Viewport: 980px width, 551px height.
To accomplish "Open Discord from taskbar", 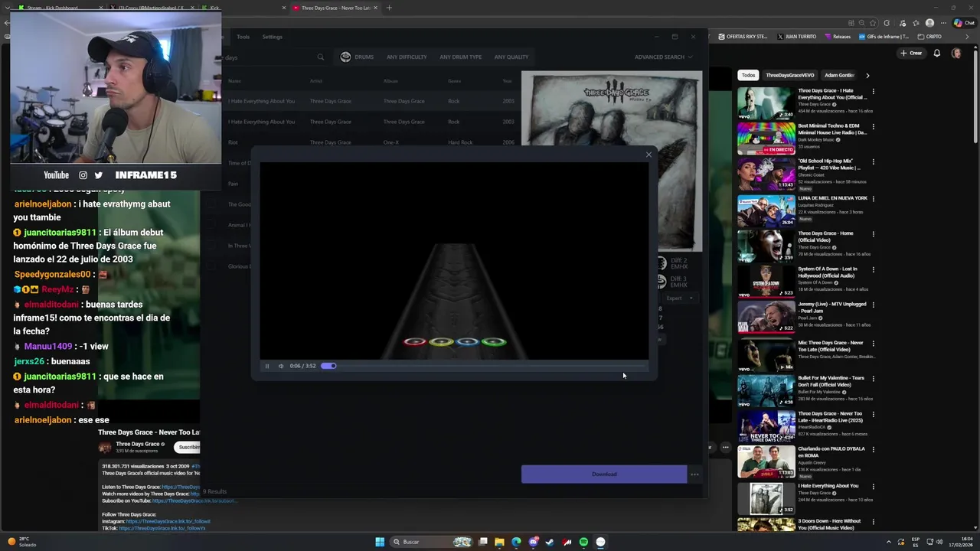I will (534, 542).
